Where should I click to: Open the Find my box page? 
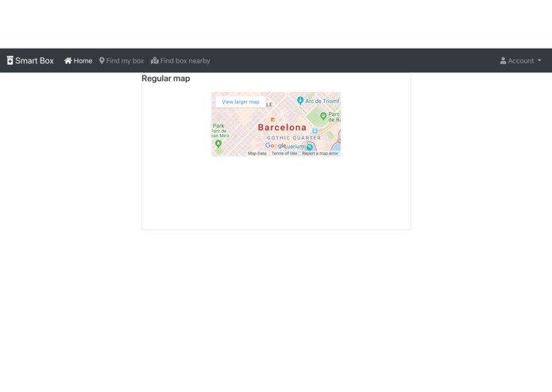[122, 61]
